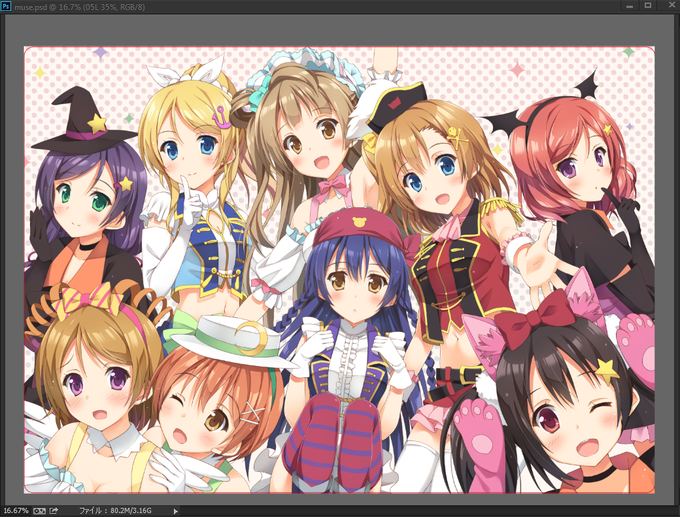Open the status bar info arrow menu
The width and height of the screenshot is (680, 517).
pyautogui.click(x=175, y=511)
